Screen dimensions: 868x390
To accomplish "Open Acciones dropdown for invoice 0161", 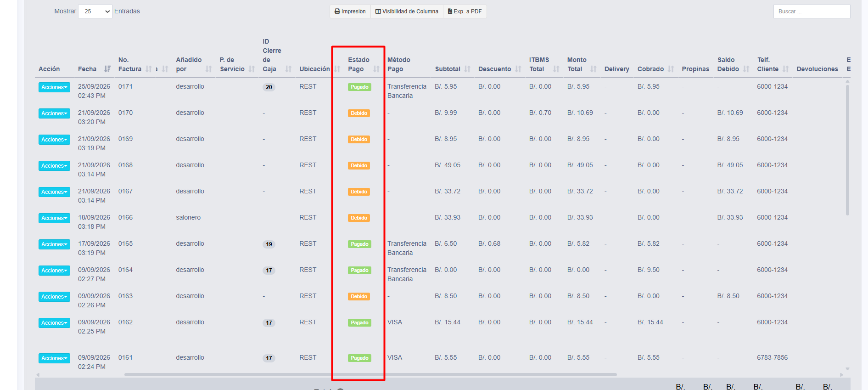I will [54, 358].
